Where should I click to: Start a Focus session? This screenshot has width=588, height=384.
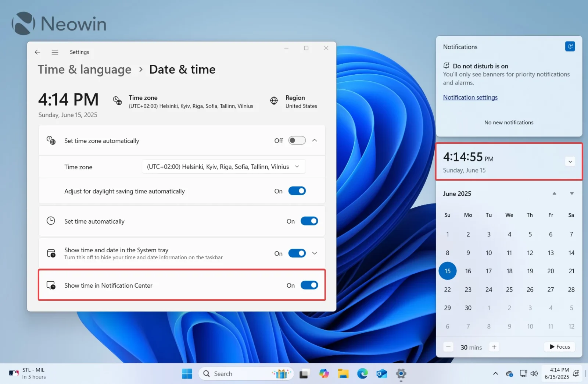[x=559, y=346]
